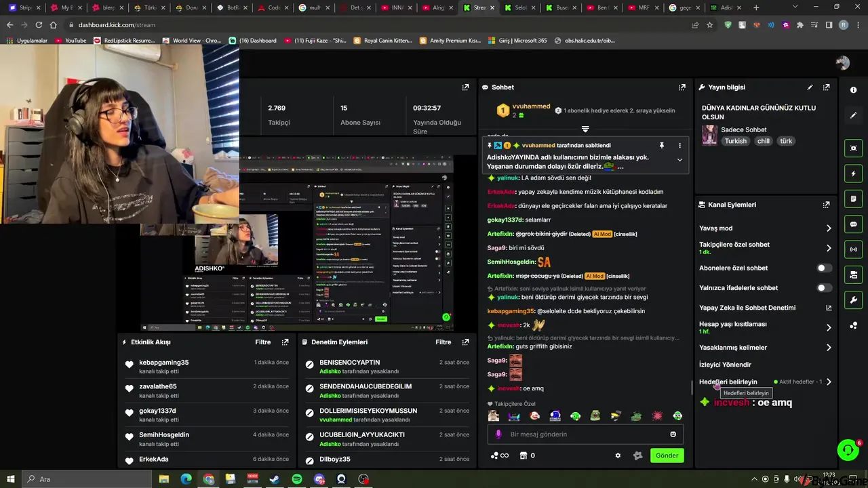Image resolution: width=868 pixels, height=488 pixels.
Task: Click the message input field
Action: [x=585, y=434]
